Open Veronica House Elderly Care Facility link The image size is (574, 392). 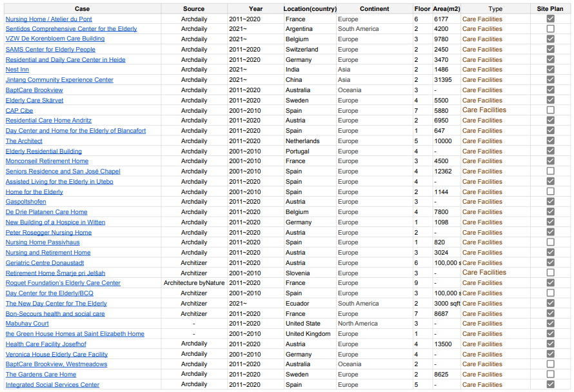(x=57, y=355)
